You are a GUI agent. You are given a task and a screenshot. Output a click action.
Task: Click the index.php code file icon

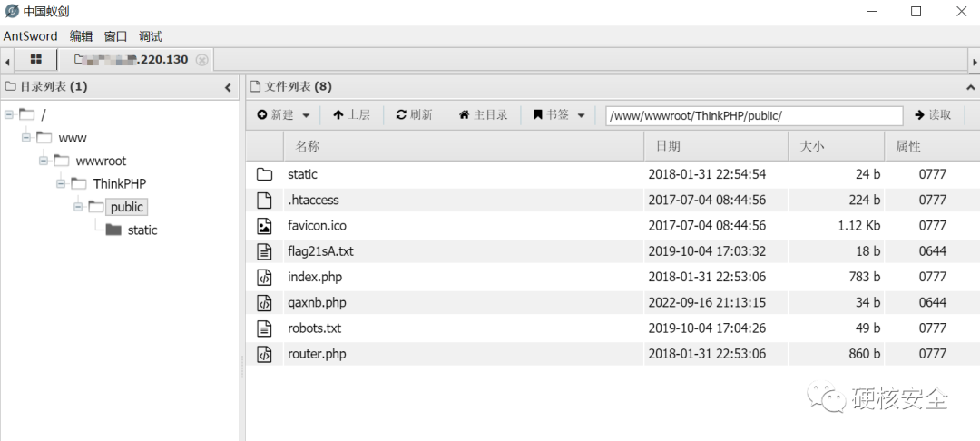(x=265, y=278)
